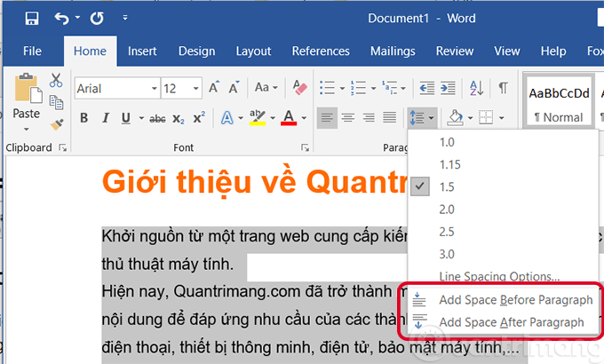Clear all formatting with eraser icon
604x364 pixels.
tap(299, 87)
